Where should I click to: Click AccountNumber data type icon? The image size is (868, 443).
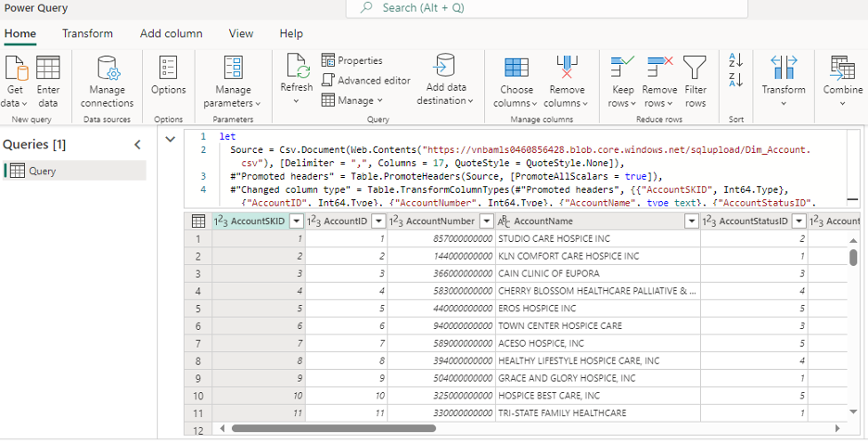[x=396, y=221]
